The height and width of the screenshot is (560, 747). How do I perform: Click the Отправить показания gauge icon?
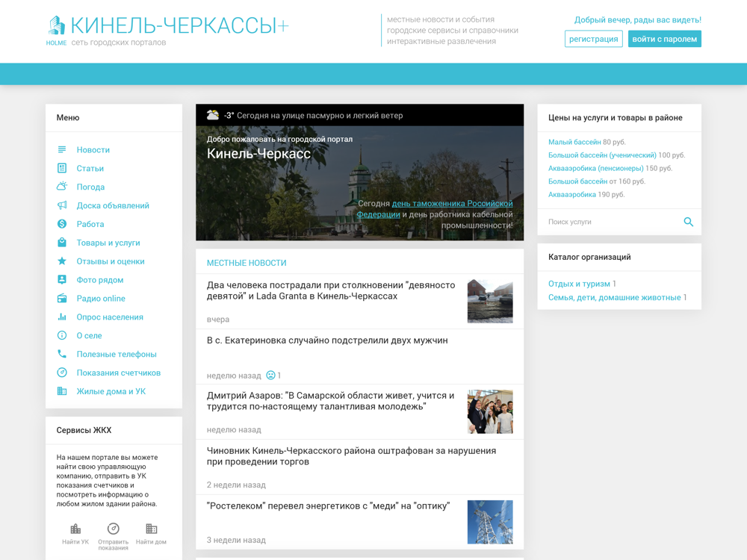(x=113, y=529)
